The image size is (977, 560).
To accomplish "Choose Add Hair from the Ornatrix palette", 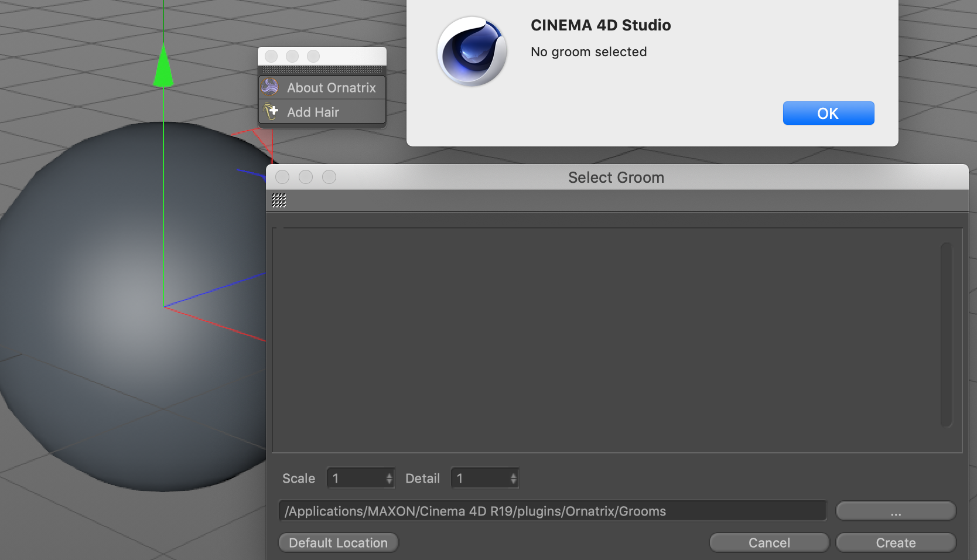I will click(x=313, y=112).
